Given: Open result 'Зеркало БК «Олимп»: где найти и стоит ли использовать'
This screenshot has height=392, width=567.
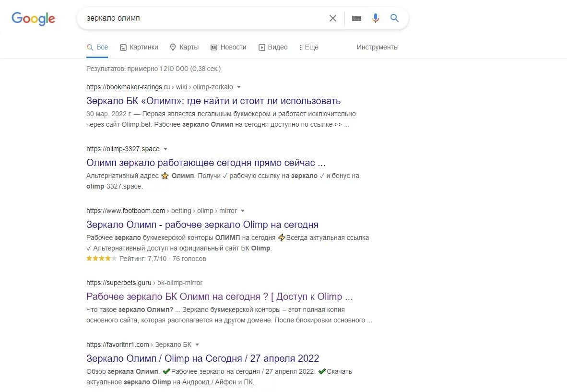Looking at the screenshot, I should [213, 101].
